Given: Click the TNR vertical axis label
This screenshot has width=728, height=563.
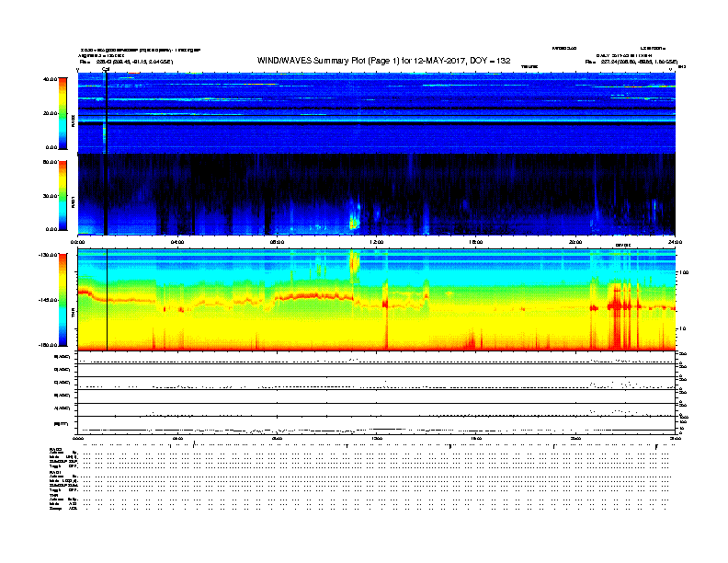Looking at the screenshot, I should [x=73, y=314].
